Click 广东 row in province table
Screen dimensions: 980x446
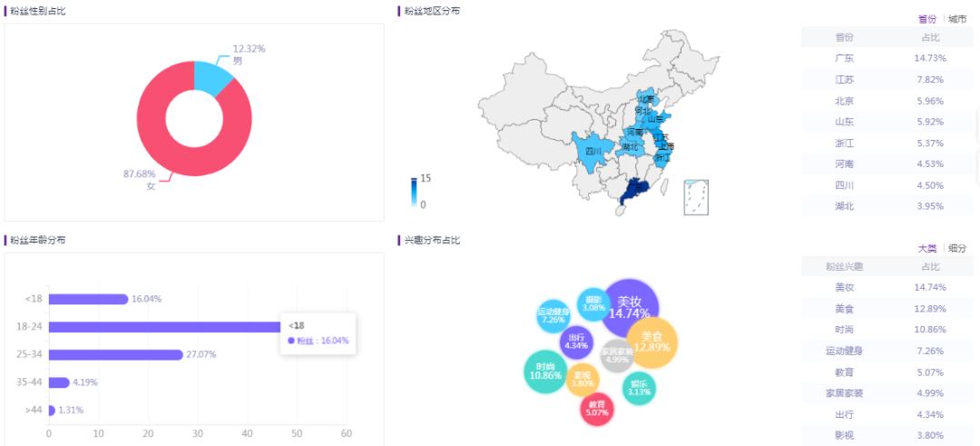pyautogui.click(x=887, y=58)
